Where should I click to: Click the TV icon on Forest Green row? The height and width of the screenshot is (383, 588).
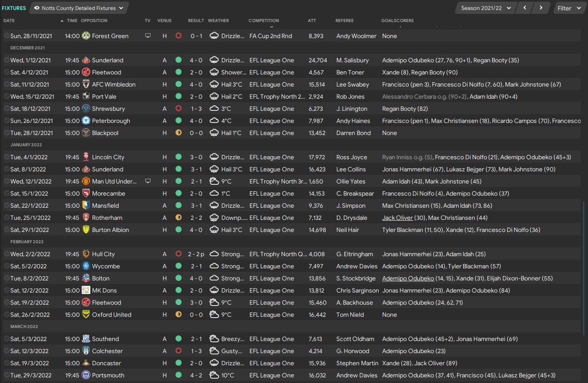148,36
